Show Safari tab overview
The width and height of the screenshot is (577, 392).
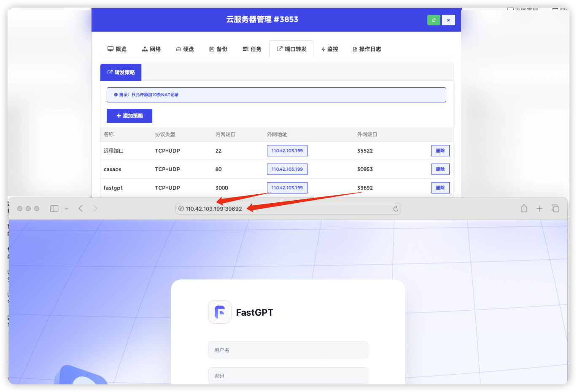pos(555,209)
